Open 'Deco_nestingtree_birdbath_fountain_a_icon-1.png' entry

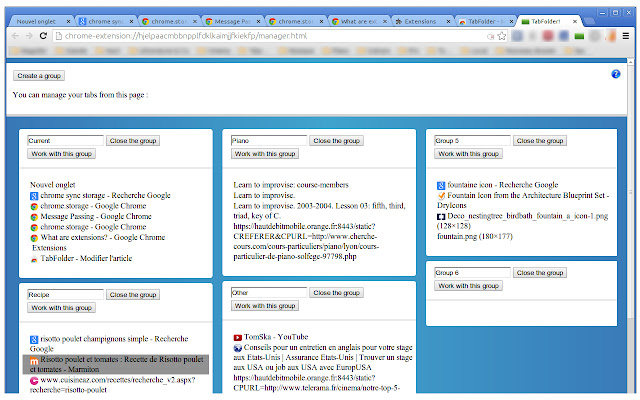click(x=523, y=220)
